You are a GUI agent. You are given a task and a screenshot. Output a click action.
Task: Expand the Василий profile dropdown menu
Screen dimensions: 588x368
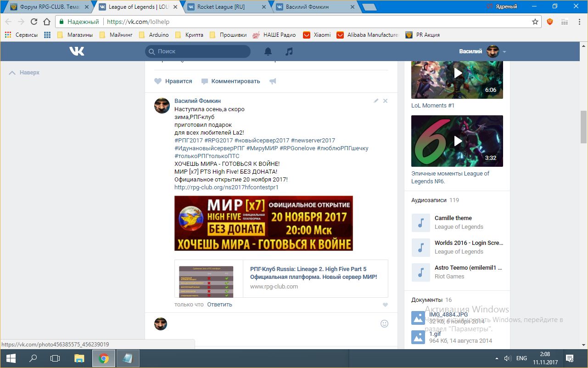pyautogui.click(x=504, y=51)
